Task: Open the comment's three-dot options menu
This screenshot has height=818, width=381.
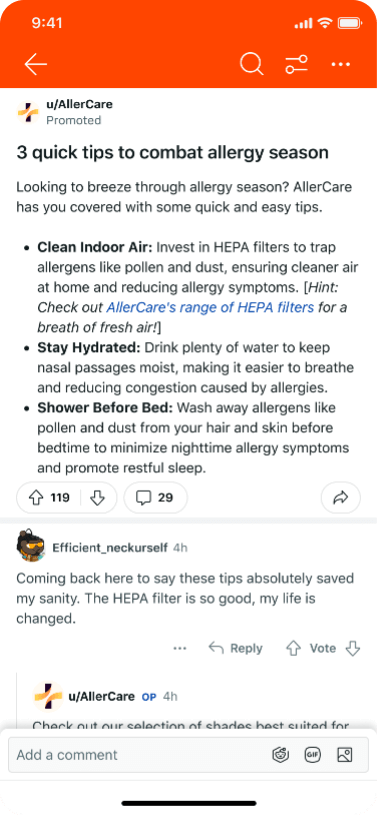Action: click(180, 648)
